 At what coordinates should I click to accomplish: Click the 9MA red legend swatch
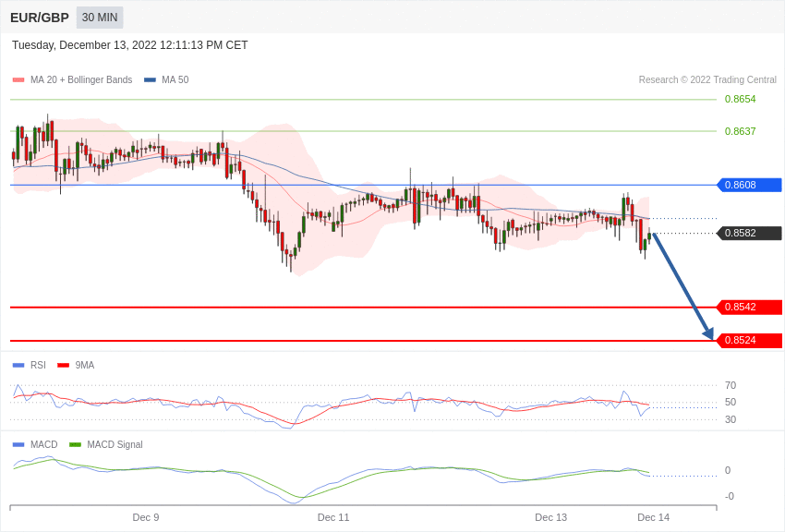63,366
